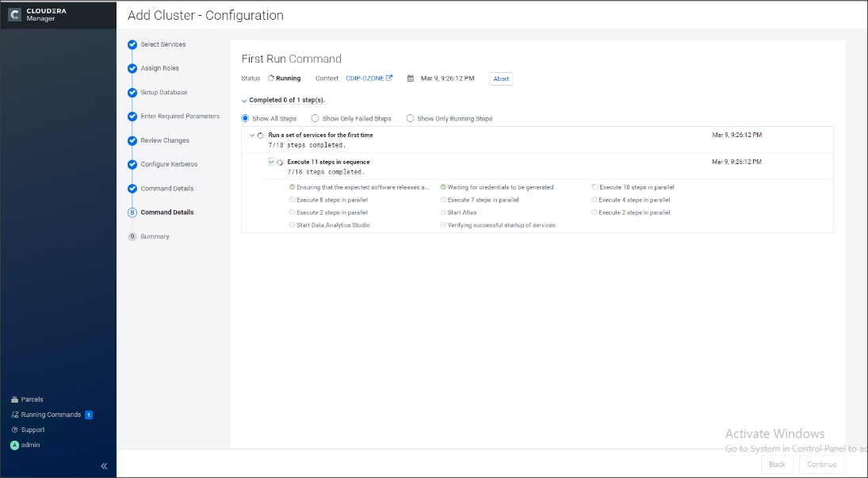Select Show Only Failed Steps

tap(314, 117)
